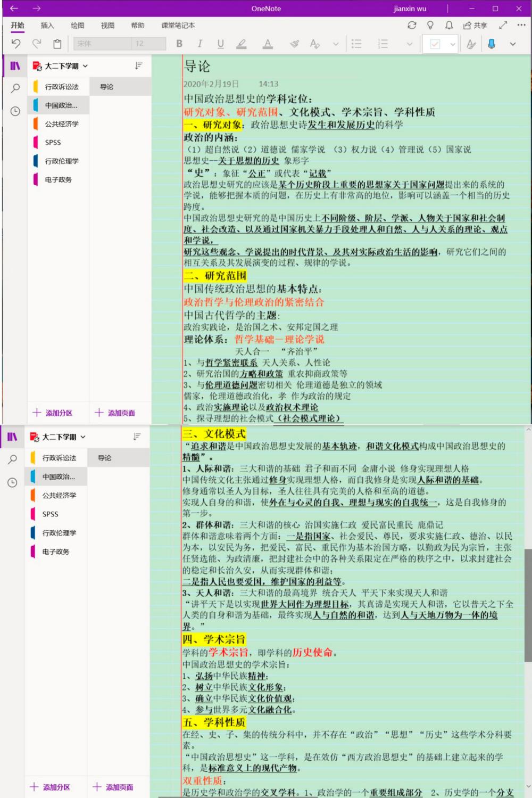The height and width of the screenshot is (798, 532).
Task: Click the text highlight color button
Action: [x=242, y=44]
